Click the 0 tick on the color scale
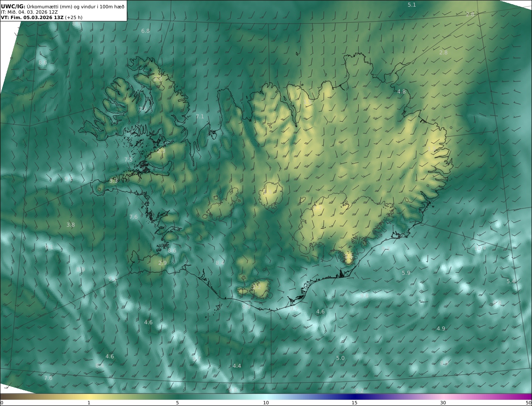Viewport: 532px width, 406px height. tap(2, 403)
